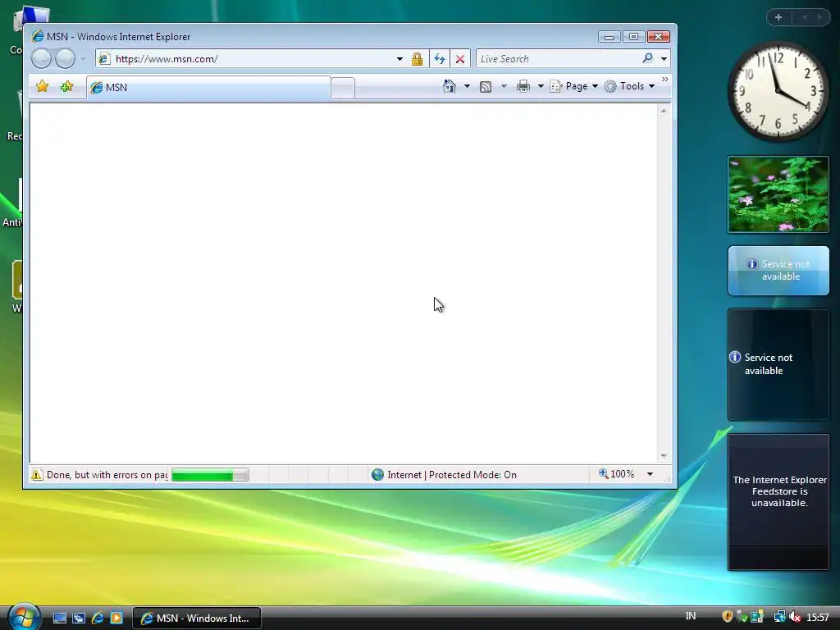Click the muted volume tray icon
Viewport: 840px width, 630px height.
pyautogui.click(x=795, y=617)
